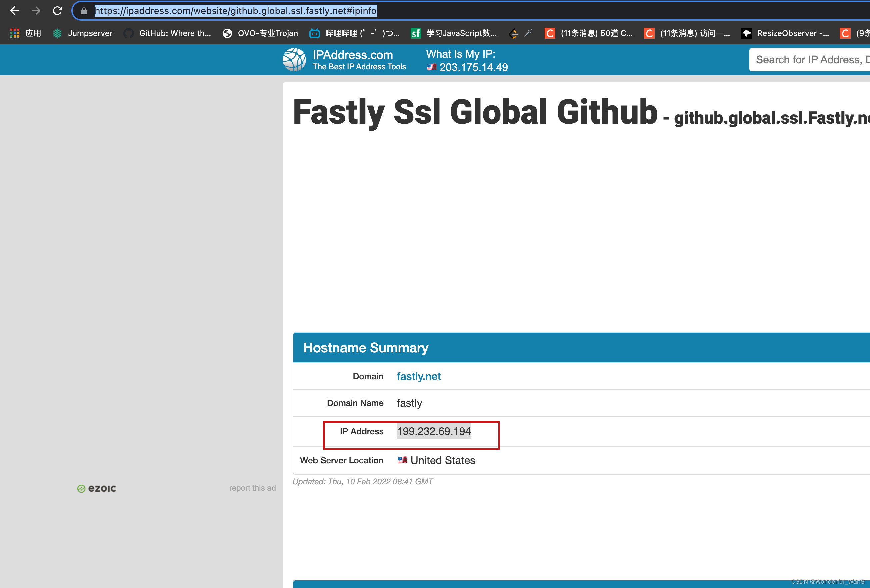Open the (9条 CSDN bookmark
The height and width of the screenshot is (588, 870).
point(855,33)
